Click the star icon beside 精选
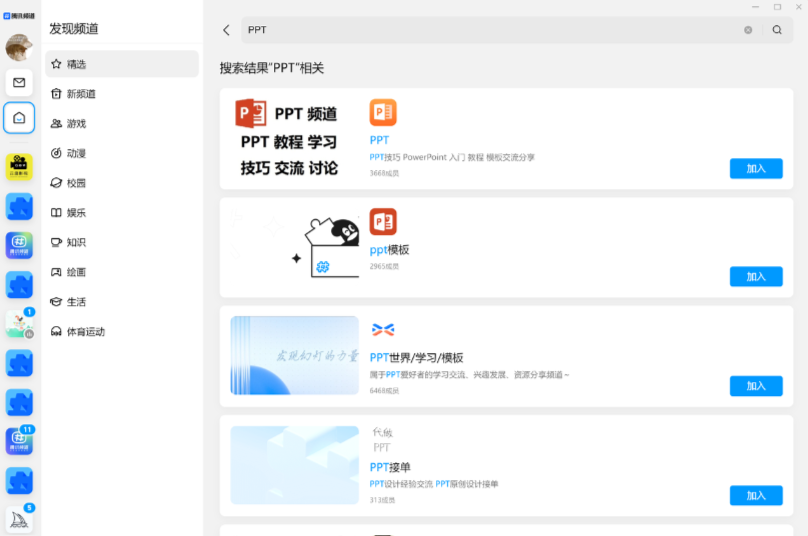The image size is (808, 536). click(56, 64)
